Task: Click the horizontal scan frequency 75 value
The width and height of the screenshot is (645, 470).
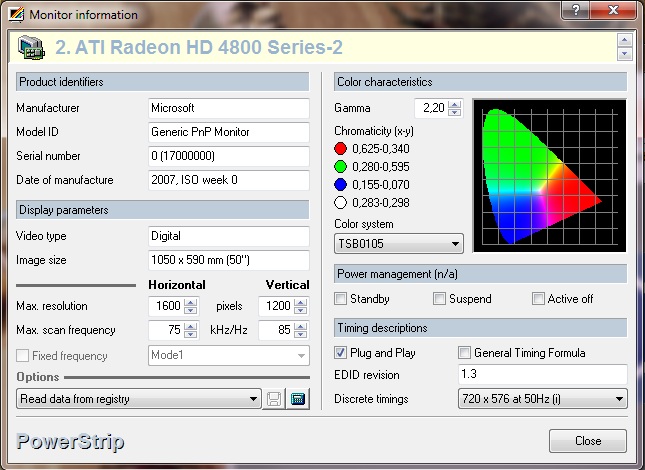Action: [x=167, y=330]
